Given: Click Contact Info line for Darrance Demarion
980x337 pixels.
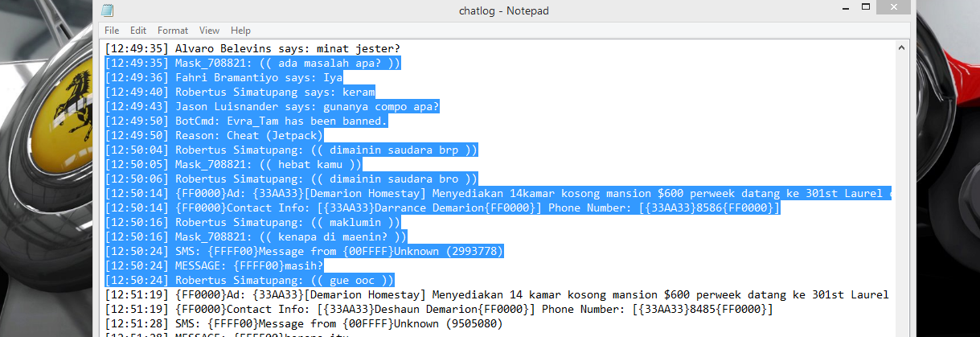Looking at the screenshot, I should tap(443, 208).
